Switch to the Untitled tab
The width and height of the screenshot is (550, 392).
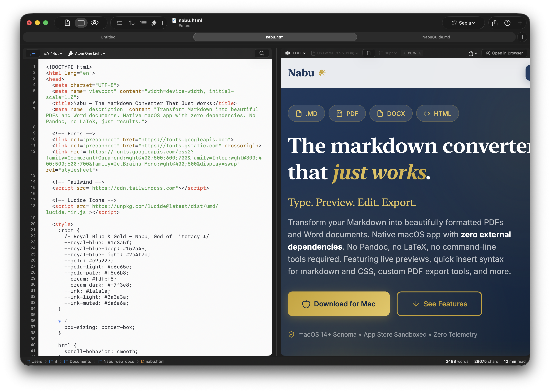[108, 37]
